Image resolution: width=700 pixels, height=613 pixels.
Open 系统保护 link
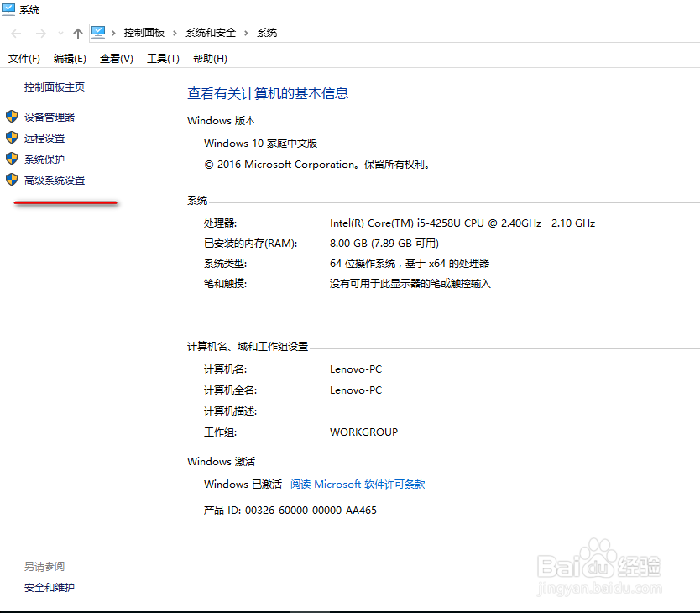pyautogui.click(x=44, y=159)
